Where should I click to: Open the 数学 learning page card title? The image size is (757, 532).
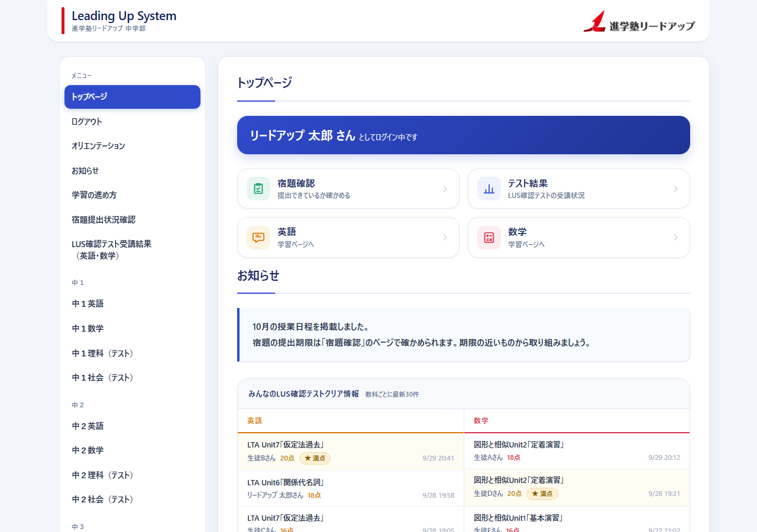[x=517, y=232]
